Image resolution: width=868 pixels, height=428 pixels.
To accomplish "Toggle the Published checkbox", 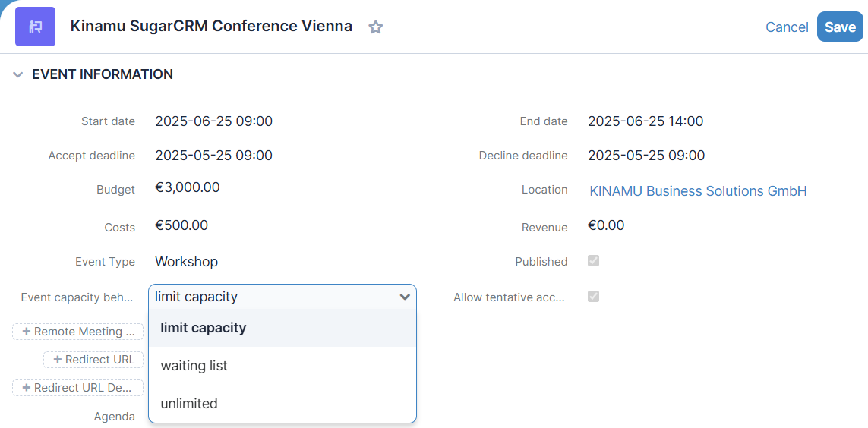I will (x=593, y=261).
